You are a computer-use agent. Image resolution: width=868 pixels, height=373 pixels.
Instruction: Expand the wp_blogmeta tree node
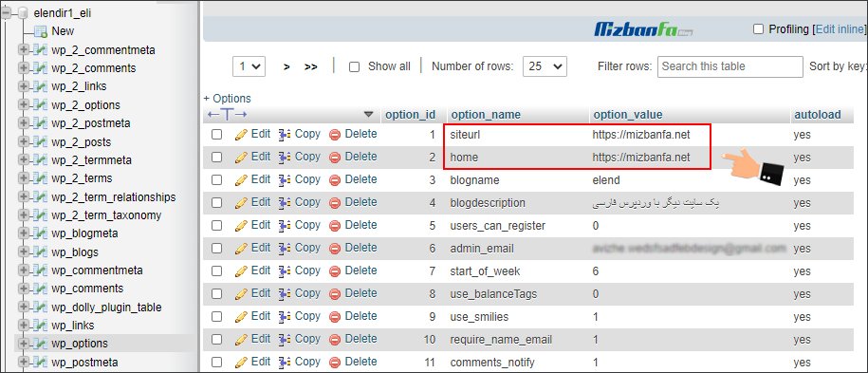click(x=23, y=233)
